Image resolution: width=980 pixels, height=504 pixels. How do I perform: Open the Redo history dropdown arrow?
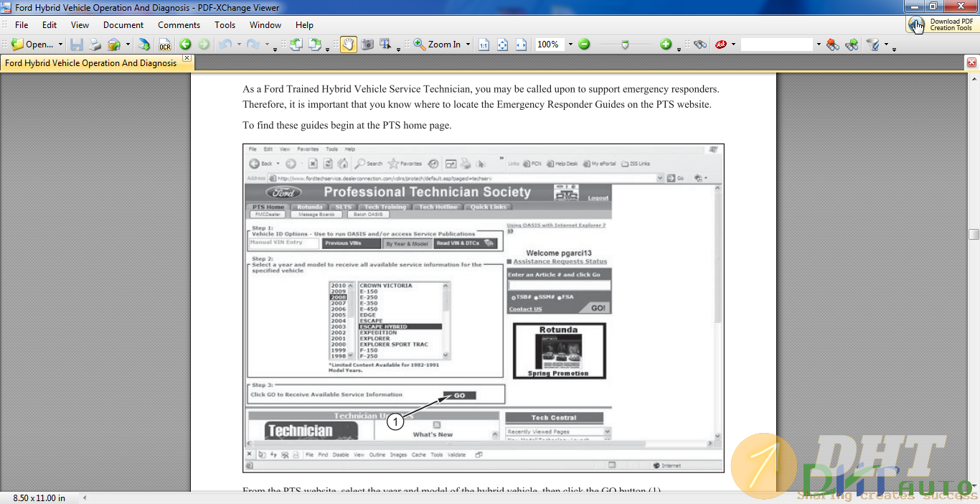tap(266, 45)
